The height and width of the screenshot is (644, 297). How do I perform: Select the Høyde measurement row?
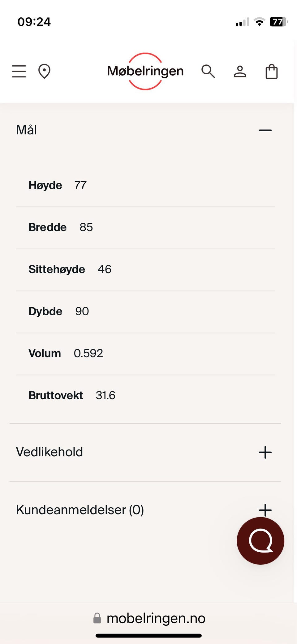58,185
